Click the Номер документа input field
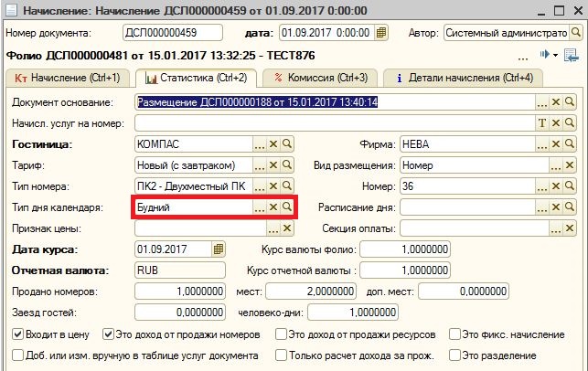The image size is (588, 371). (x=173, y=33)
